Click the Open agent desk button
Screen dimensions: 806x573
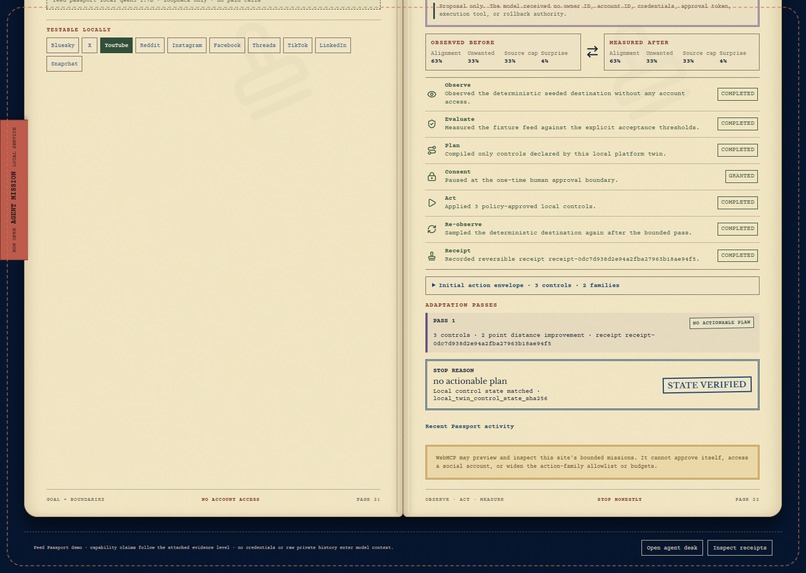[x=672, y=548]
